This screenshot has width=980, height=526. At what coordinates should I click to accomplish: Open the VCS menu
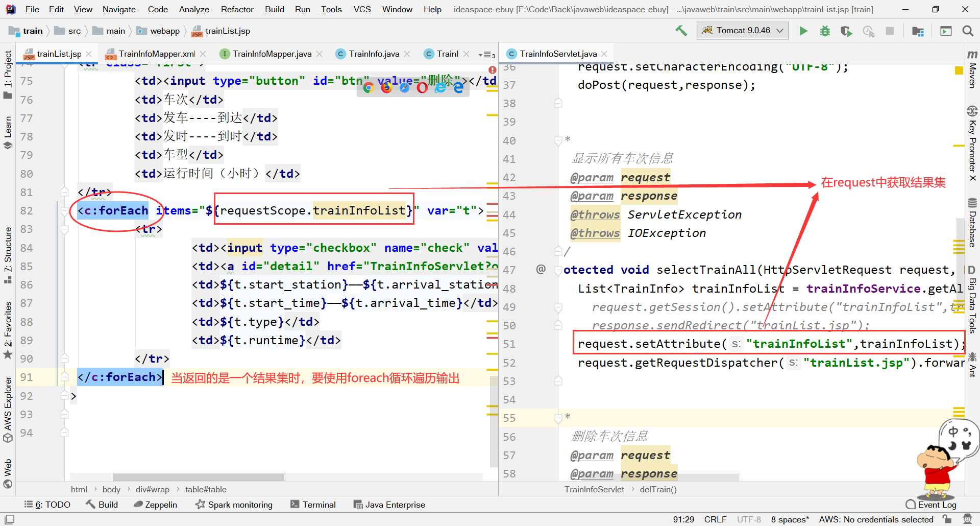click(362, 9)
